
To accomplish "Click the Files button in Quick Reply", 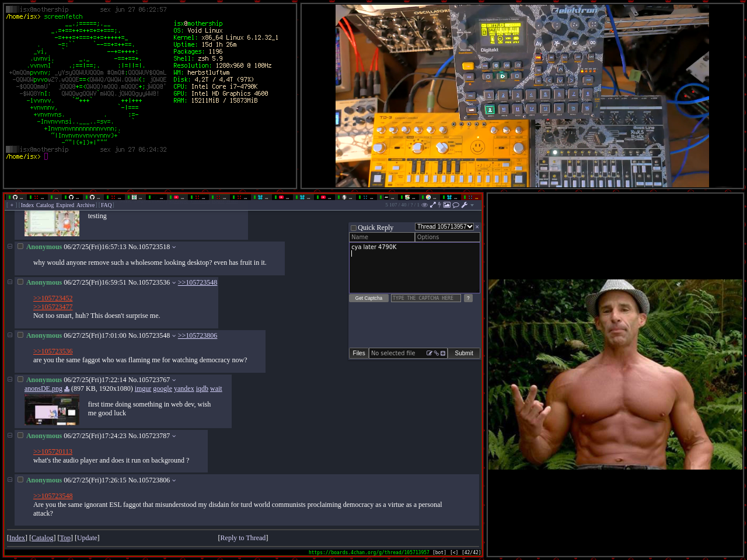I will click(x=359, y=353).
